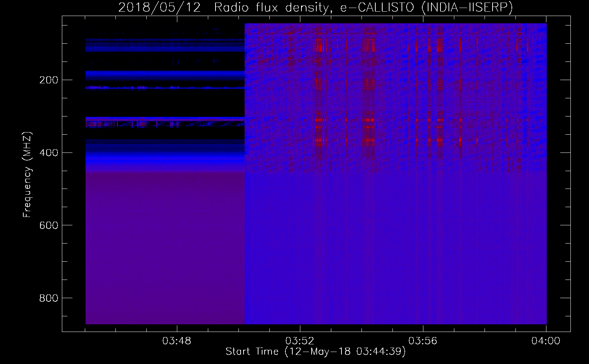The height and width of the screenshot is (364, 589).
Task: Click the Start Time axis caption
Action: point(316,352)
